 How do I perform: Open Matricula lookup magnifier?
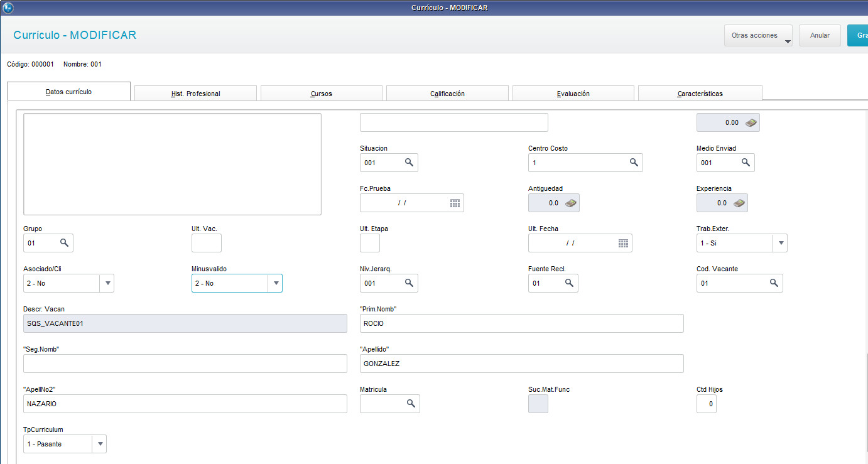click(x=411, y=403)
